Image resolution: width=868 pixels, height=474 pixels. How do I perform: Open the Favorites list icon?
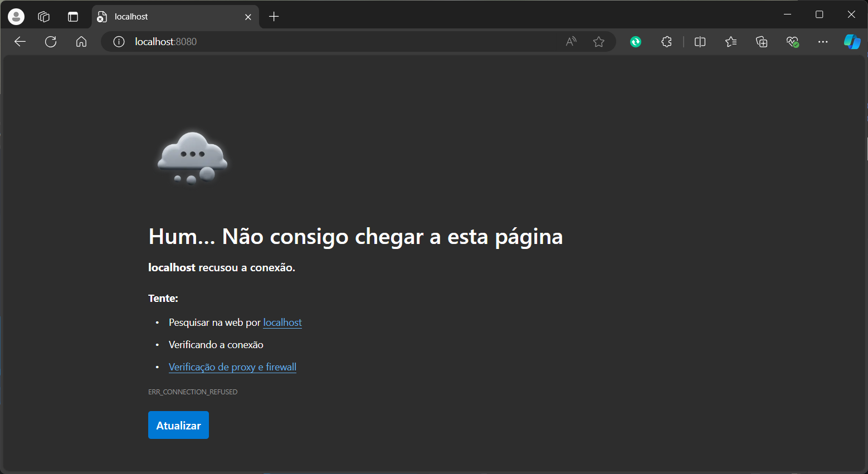coord(731,42)
